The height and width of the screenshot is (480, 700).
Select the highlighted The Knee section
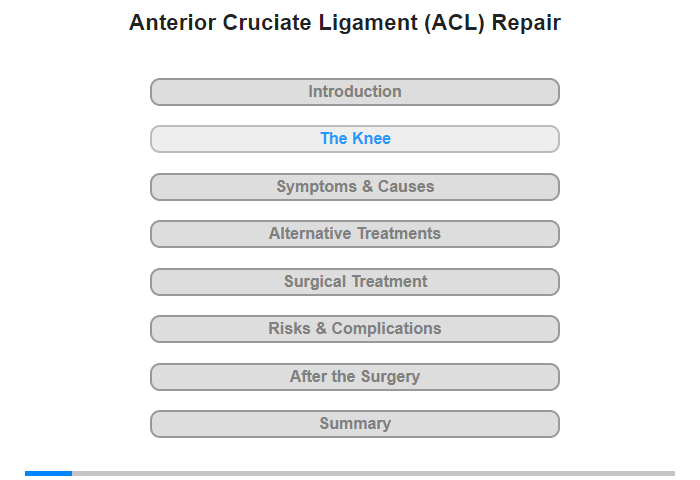pos(355,139)
